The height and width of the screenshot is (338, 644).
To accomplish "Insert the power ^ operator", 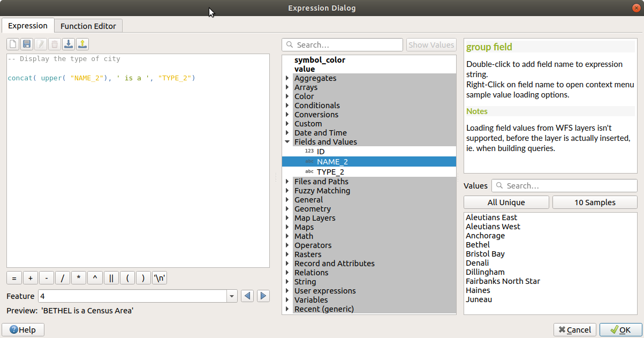I will tap(95, 278).
